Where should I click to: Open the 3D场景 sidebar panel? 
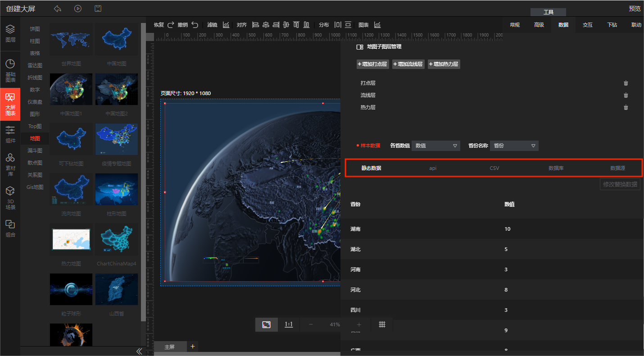(x=10, y=198)
